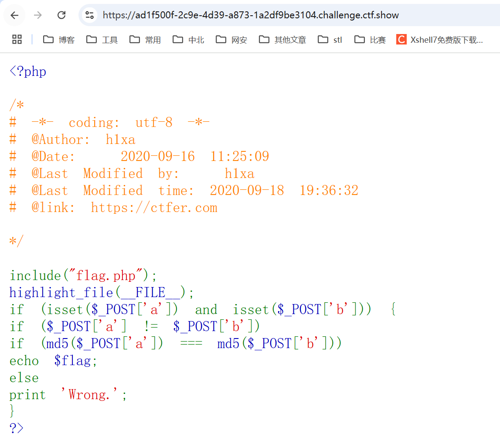This screenshot has height=448, width=500.
Task: Click the 'https://ctfer.com' link text
Action: [154, 208]
